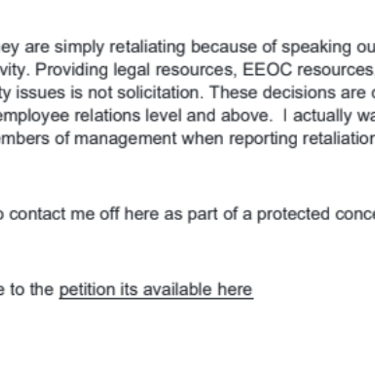
Task: Click the words "to the" before the petition link
Action: pos(32,289)
